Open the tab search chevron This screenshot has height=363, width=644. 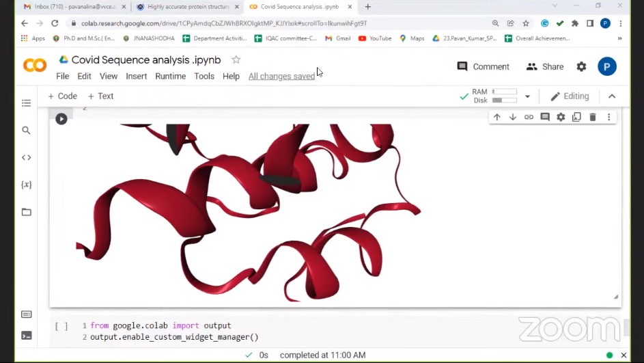[x=555, y=5]
